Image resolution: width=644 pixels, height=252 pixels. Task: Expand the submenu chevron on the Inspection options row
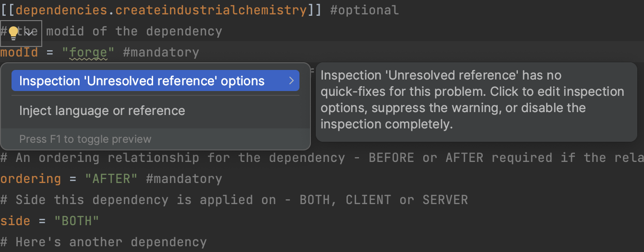click(291, 81)
